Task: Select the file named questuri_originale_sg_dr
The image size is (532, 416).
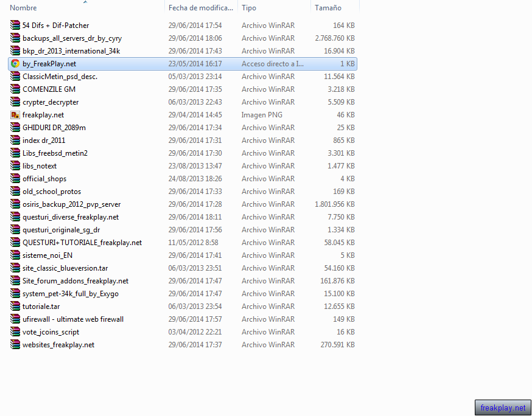Action: (61, 230)
